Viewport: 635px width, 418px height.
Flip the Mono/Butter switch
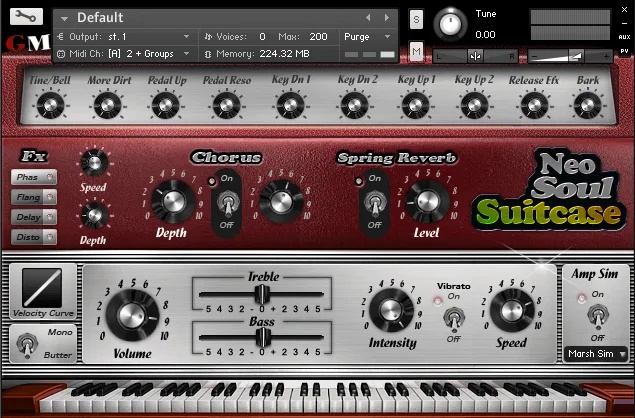coord(27,344)
